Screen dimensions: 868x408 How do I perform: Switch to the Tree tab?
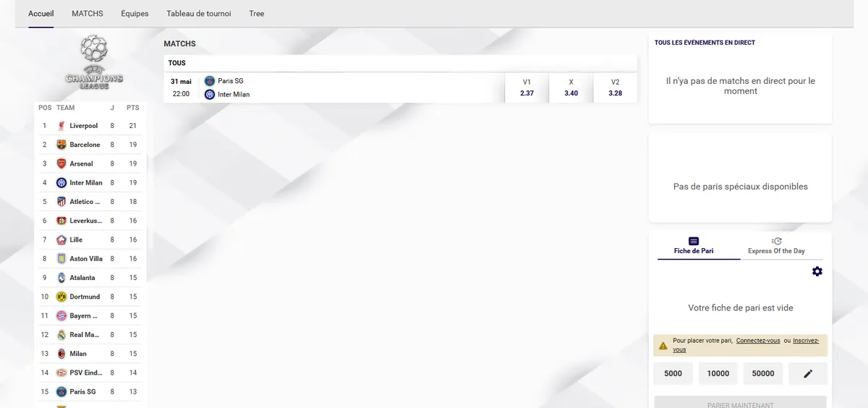tap(257, 14)
